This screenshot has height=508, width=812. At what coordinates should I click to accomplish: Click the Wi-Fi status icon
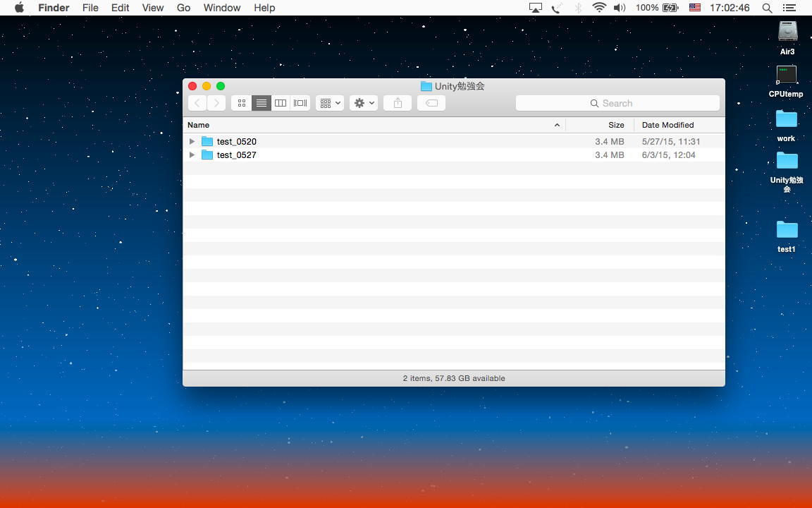point(599,8)
